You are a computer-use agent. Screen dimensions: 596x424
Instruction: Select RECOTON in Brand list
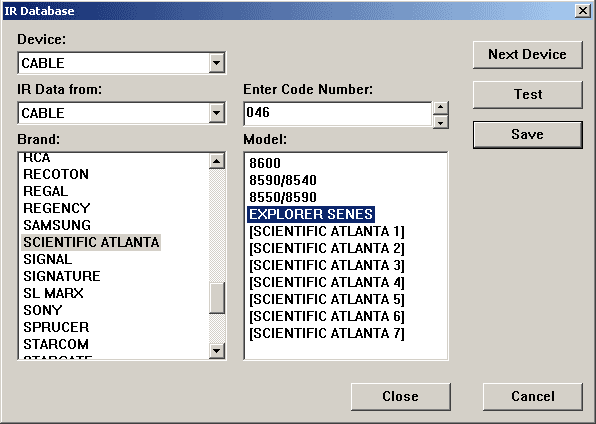click(x=56, y=174)
